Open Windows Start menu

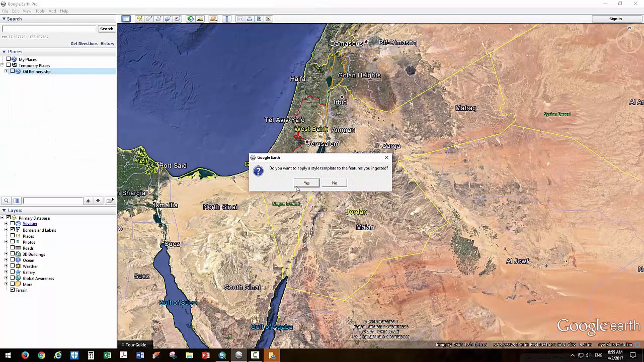(8, 355)
